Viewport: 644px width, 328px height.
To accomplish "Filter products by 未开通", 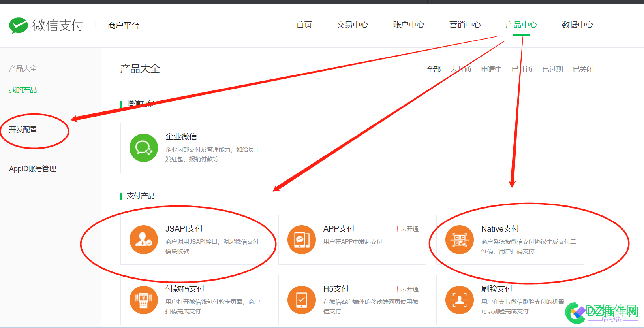I will [461, 69].
